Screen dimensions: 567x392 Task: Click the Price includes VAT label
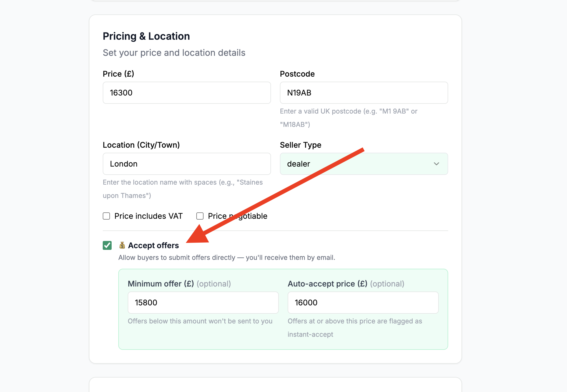tap(149, 216)
